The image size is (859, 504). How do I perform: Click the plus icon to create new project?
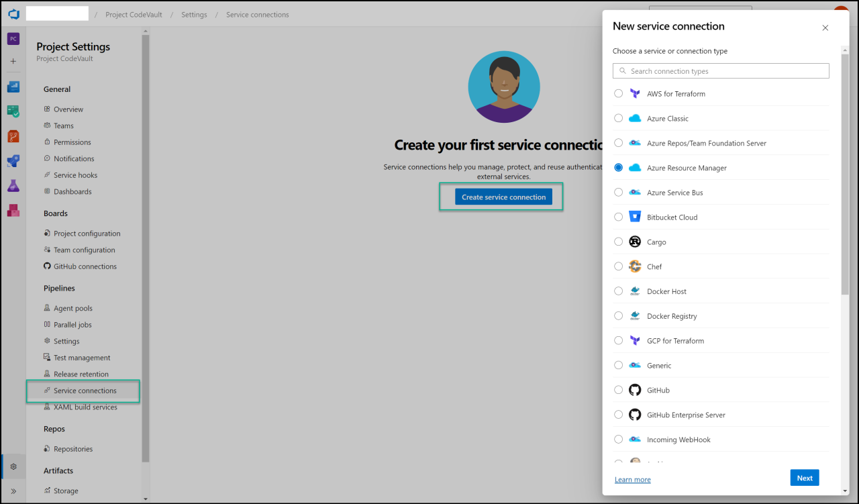tap(13, 60)
